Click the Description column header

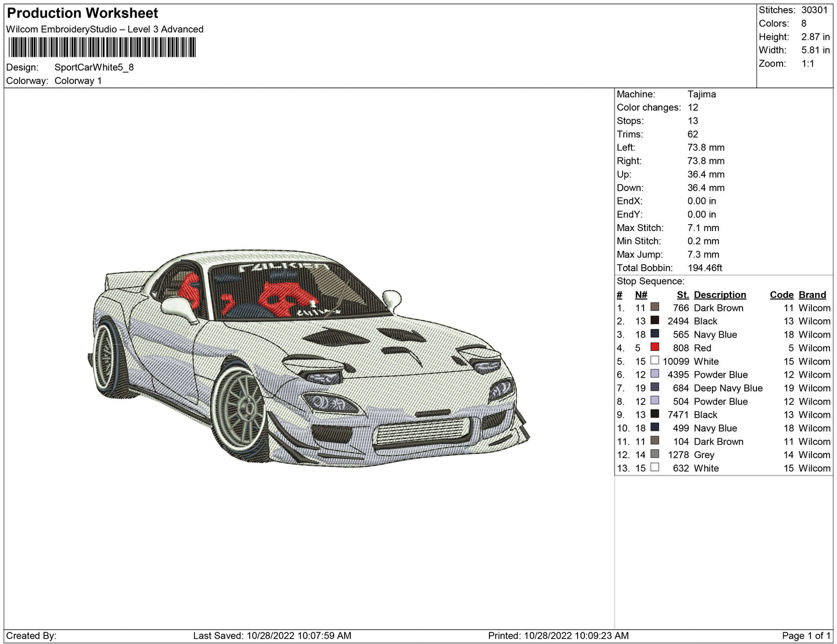719,295
